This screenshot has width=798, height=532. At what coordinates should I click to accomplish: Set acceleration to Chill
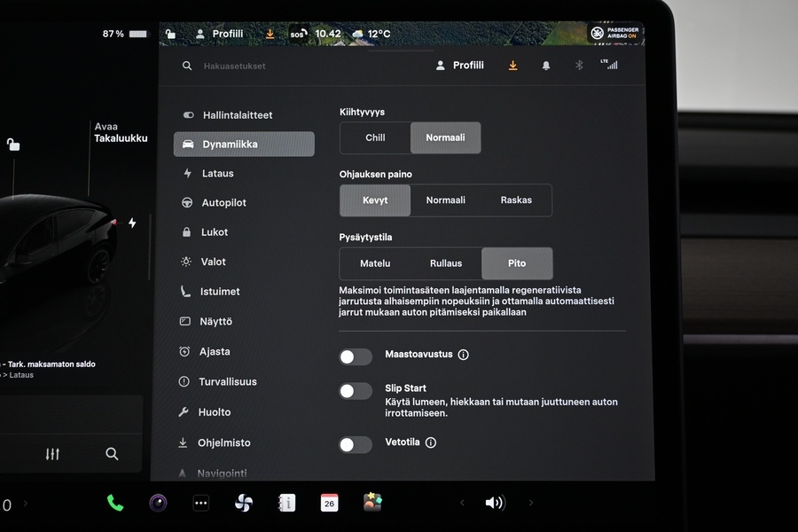(375, 138)
